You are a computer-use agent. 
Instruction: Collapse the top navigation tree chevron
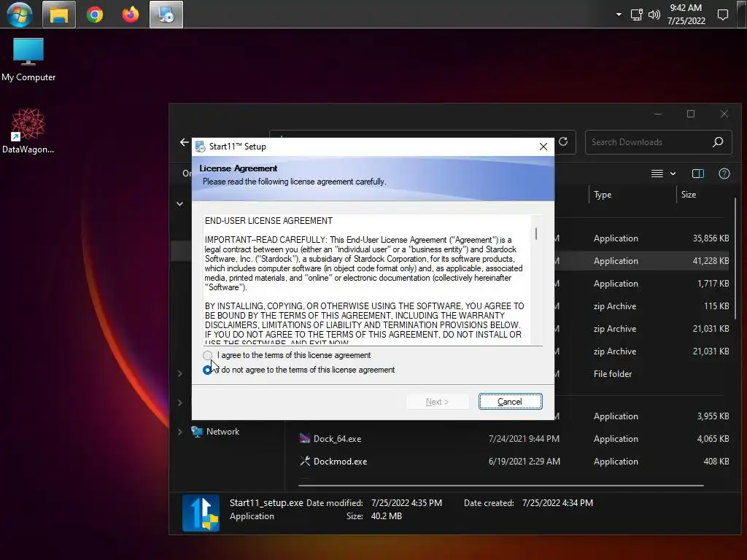(x=179, y=204)
